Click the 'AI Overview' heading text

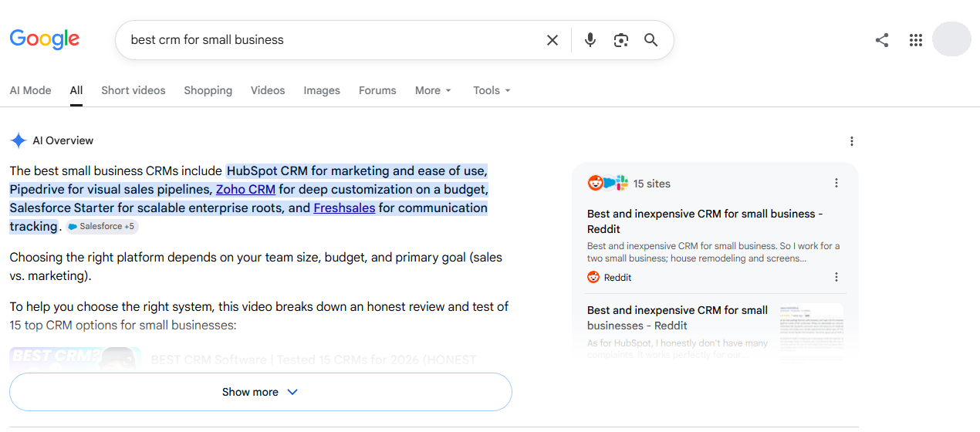63,140
